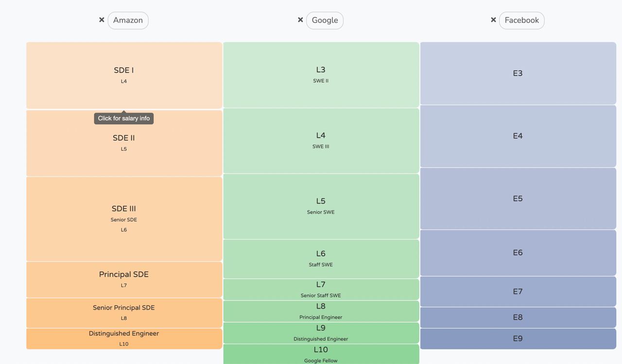Image resolution: width=622 pixels, height=364 pixels.
Task: Select Amazon Senior Principal SDE block
Action: [124, 313]
